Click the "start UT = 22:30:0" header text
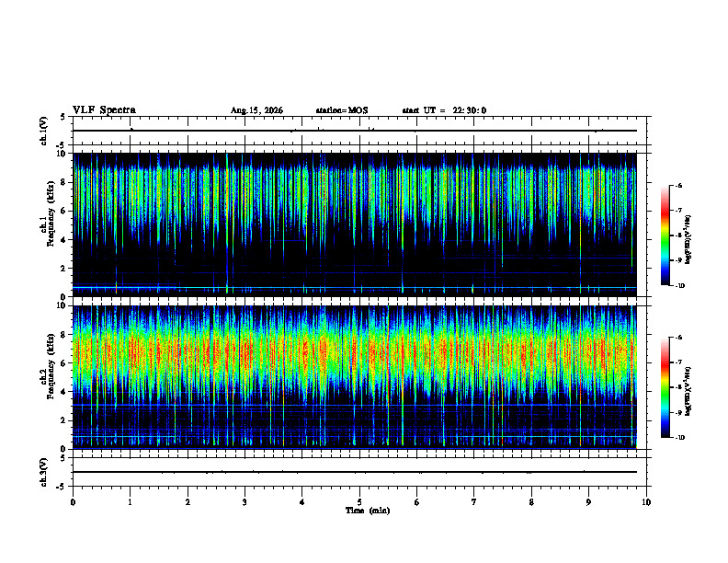The height and width of the screenshot is (563, 728). [444, 110]
